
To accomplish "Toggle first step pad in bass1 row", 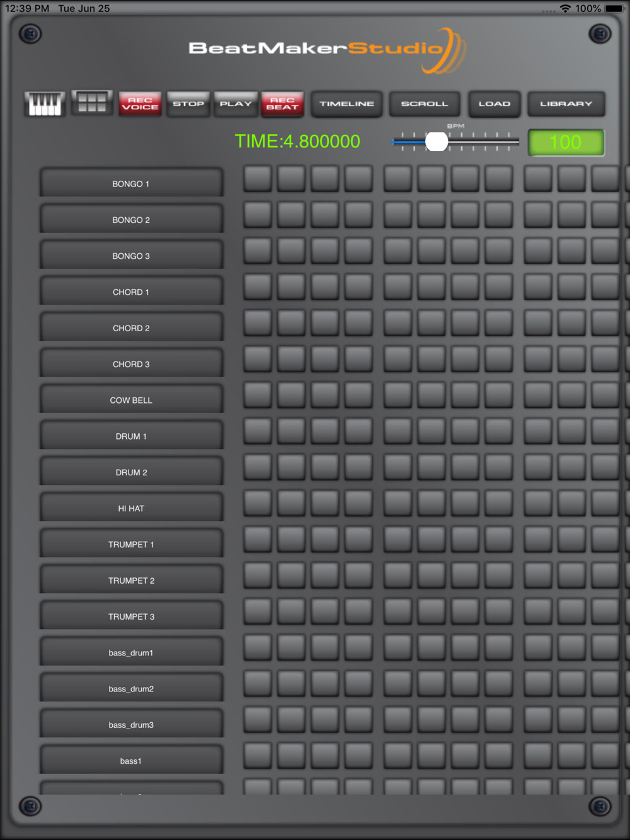I will tap(258, 756).
